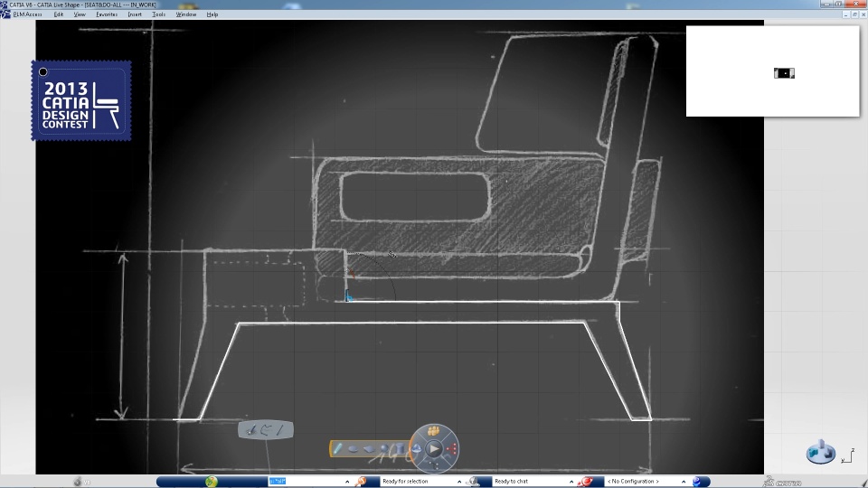The height and width of the screenshot is (488, 868).
Task: Click the compass south nodes icon
Action: click(x=434, y=466)
